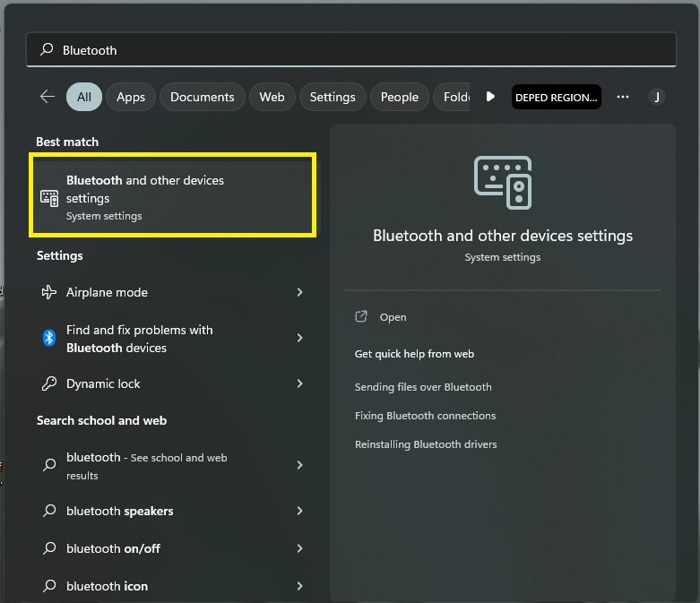Open Bluetooth and other devices settings result

[172, 195]
